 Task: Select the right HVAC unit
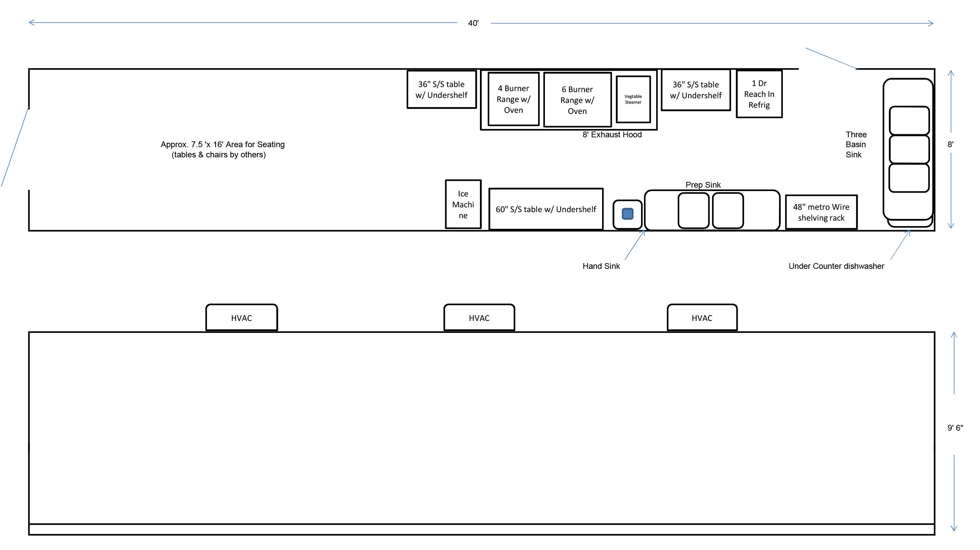click(x=702, y=318)
